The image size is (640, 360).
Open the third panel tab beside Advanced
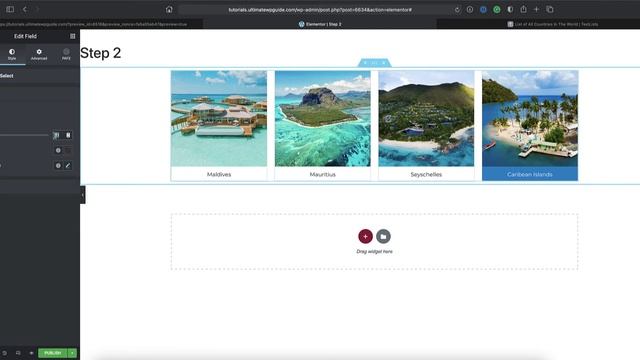pos(66,54)
